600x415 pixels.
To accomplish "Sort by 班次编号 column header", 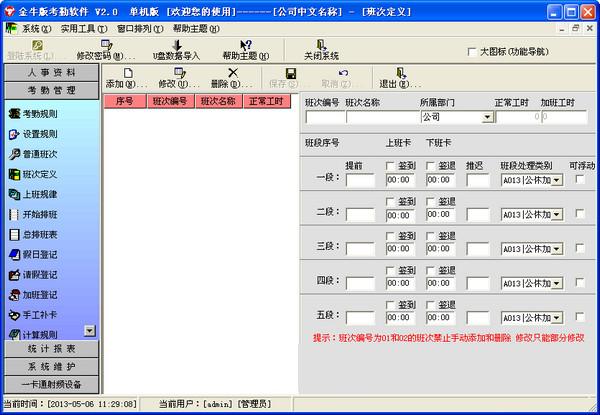I will tap(170, 101).
